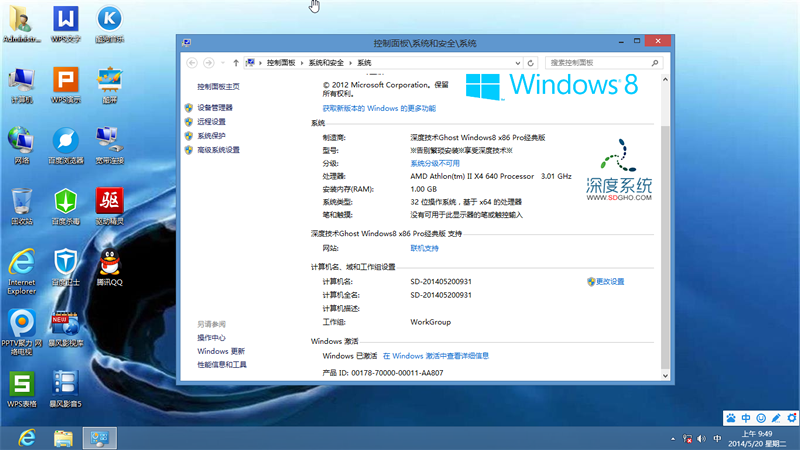Click the 中 IME indicator in system tray
The image size is (800, 450).
point(717,439)
